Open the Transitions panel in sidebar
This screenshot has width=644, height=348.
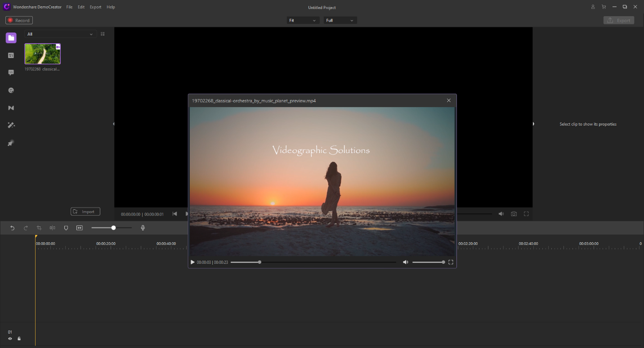[x=11, y=108]
